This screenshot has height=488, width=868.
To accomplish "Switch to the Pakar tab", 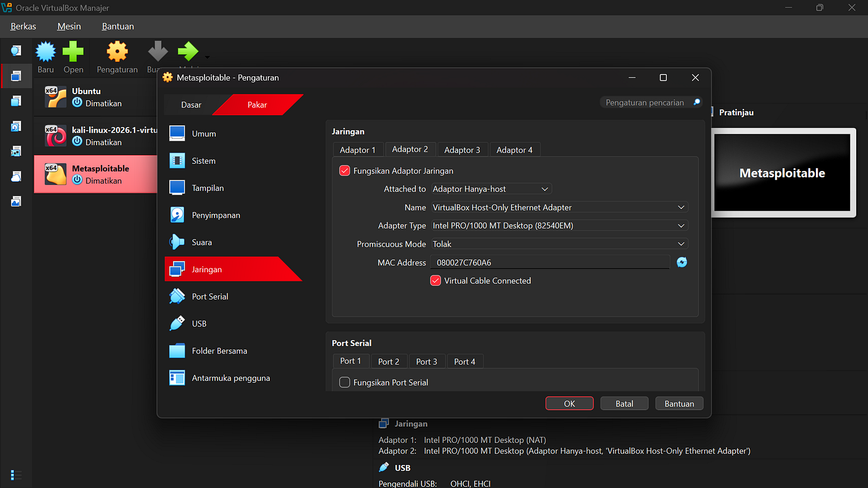I will pyautogui.click(x=257, y=105).
